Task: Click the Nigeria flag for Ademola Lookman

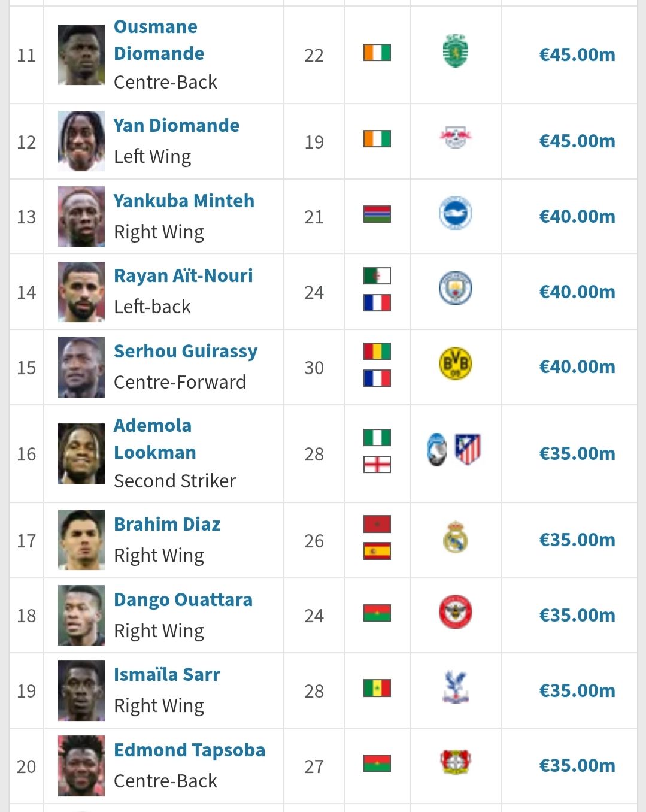Action: tap(377, 438)
